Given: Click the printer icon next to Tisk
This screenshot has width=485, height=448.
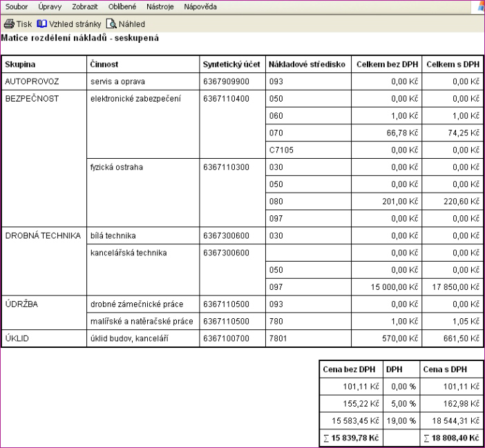Looking at the screenshot, I should (x=9, y=23).
